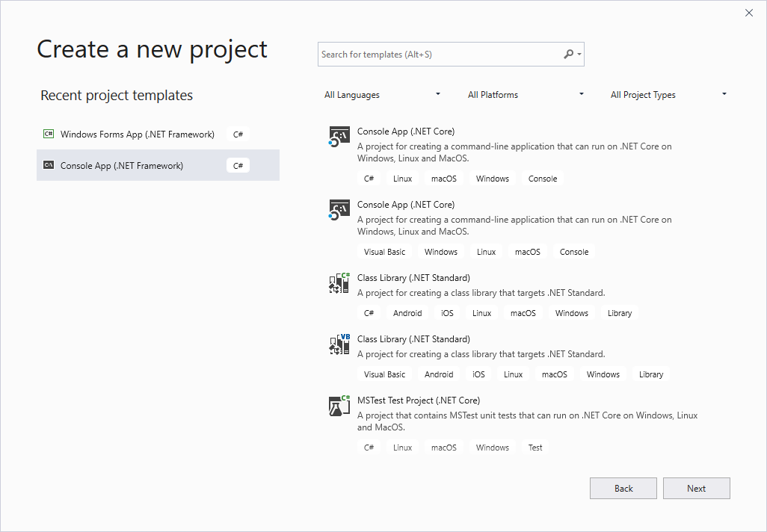Open the All Platforms dropdown

[x=526, y=95]
